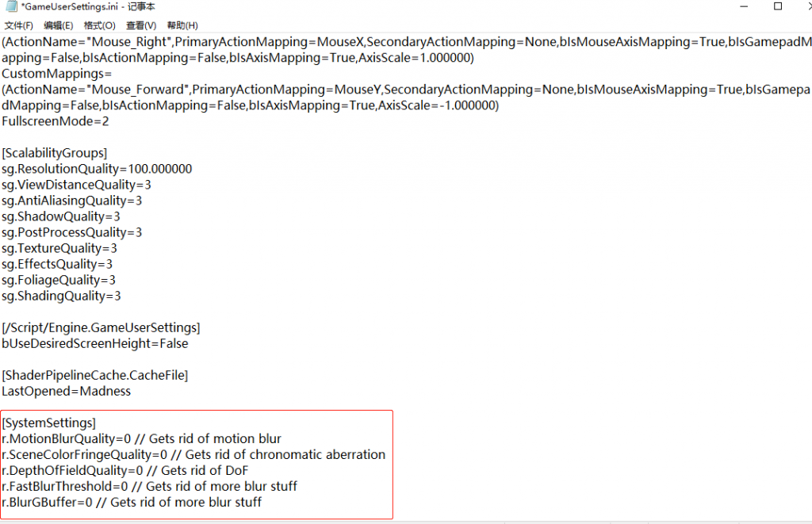Viewport: 812px width, 524px height.
Task: Open the 帮助(H) Help menu
Action: tap(182, 25)
